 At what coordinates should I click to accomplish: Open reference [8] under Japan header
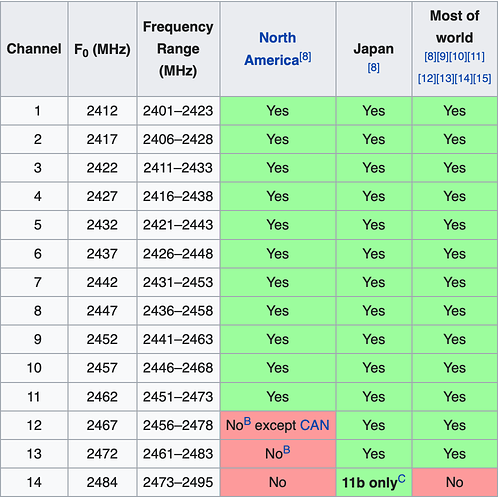(x=373, y=68)
